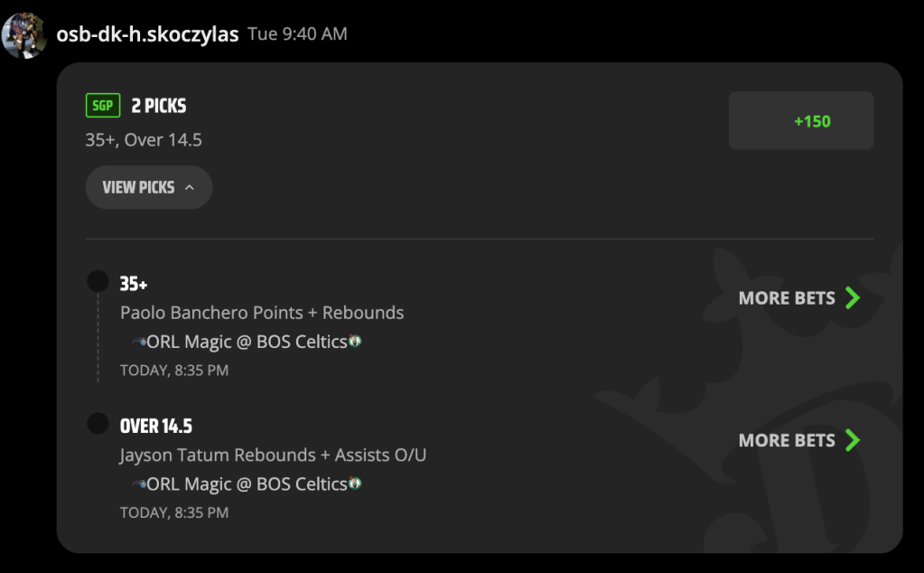Click the Celtics logo in second pick
The height and width of the screenshot is (573, 924).
pyautogui.click(x=355, y=484)
